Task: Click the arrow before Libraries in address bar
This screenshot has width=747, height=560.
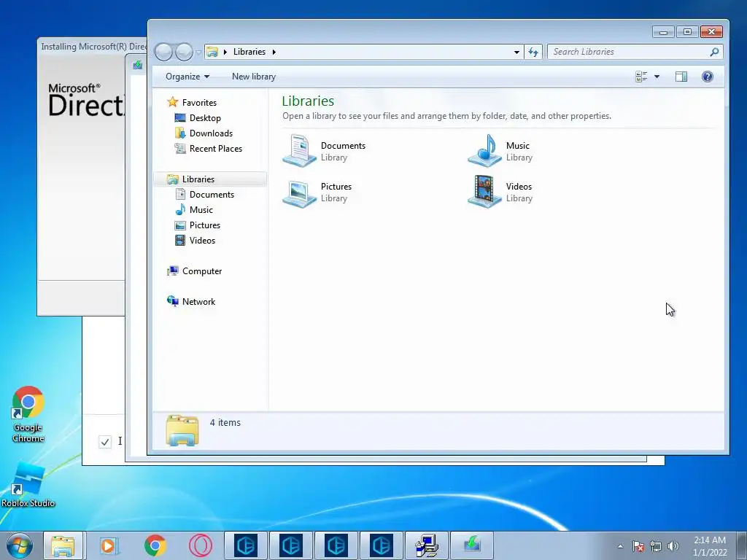Action: (225, 52)
